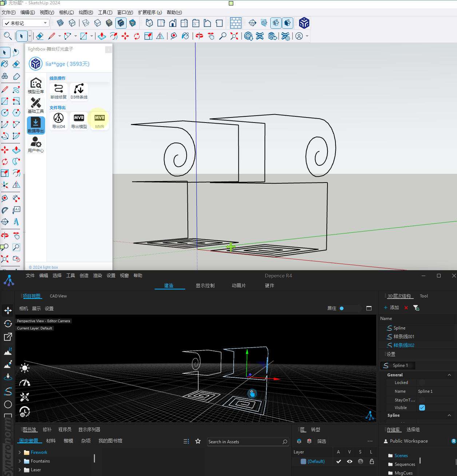Collapse the General properties section

pyautogui.click(x=449, y=375)
